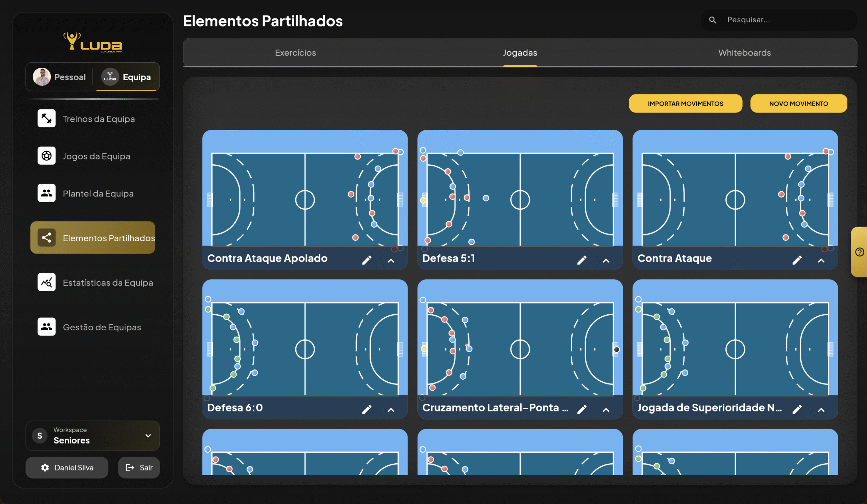This screenshot has height=504, width=867.
Task: Toggle chevron on Cruzamento Lateral-Ponta card
Action: click(x=606, y=410)
